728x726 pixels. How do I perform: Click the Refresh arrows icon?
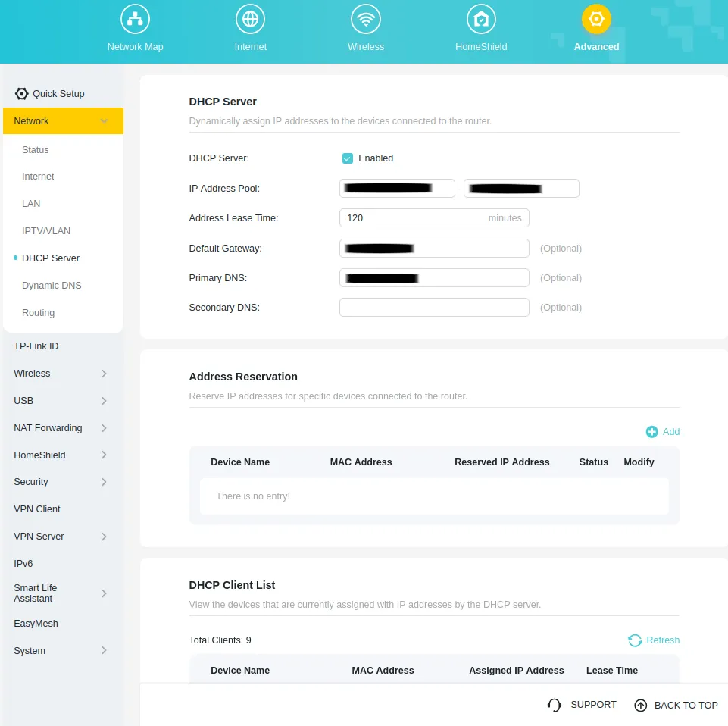coord(635,640)
